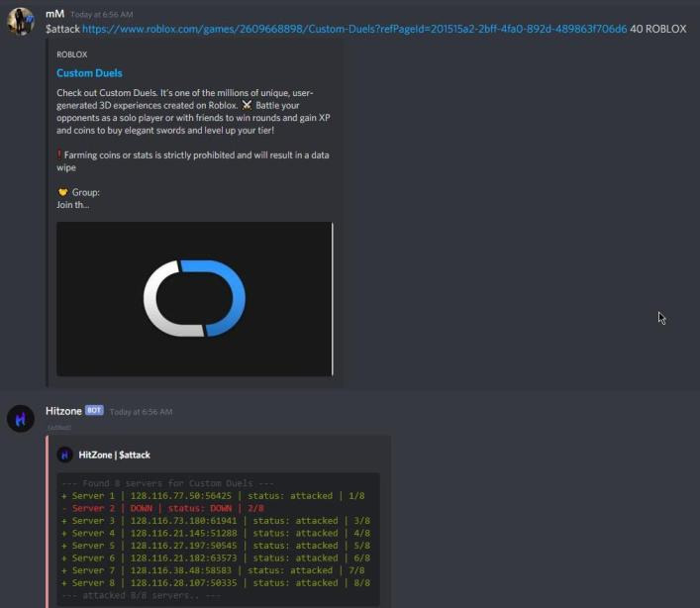Click the small HitZone embed author icon
700x608 pixels.
tap(64, 455)
